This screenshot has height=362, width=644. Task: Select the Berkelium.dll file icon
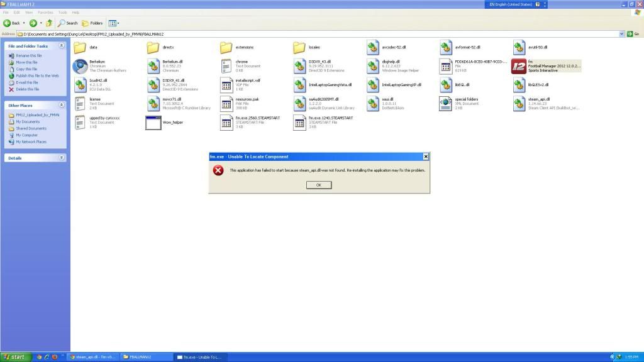pyautogui.click(x=153, y=66)
